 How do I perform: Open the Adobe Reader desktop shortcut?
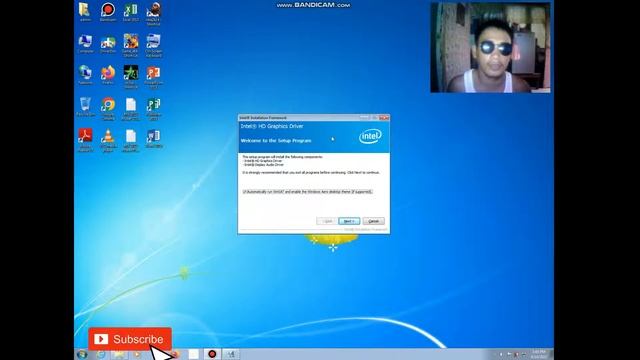coord(85,140)
